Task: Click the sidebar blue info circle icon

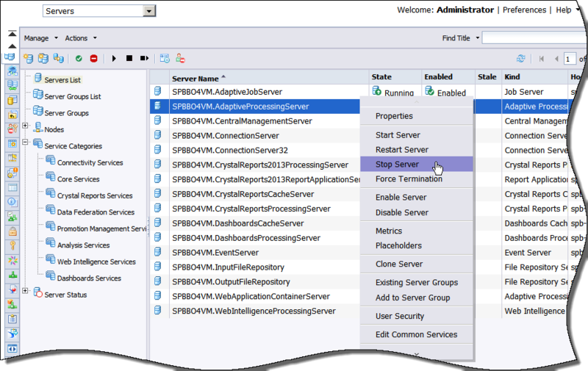Action: 12,202
